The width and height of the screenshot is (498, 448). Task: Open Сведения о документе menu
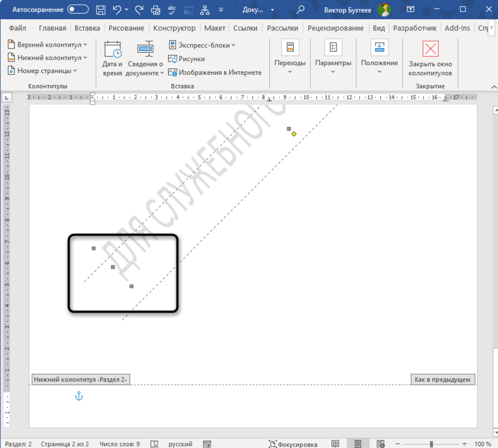point(145,59)
